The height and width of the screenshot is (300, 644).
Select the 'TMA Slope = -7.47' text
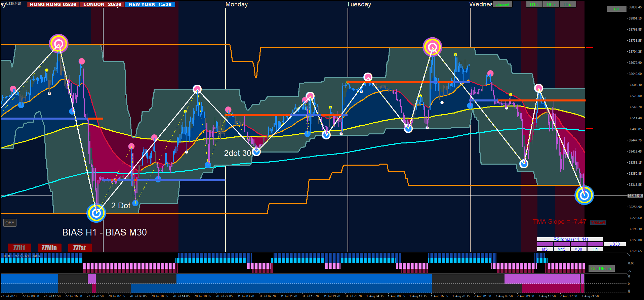click(x=560, y=222)
